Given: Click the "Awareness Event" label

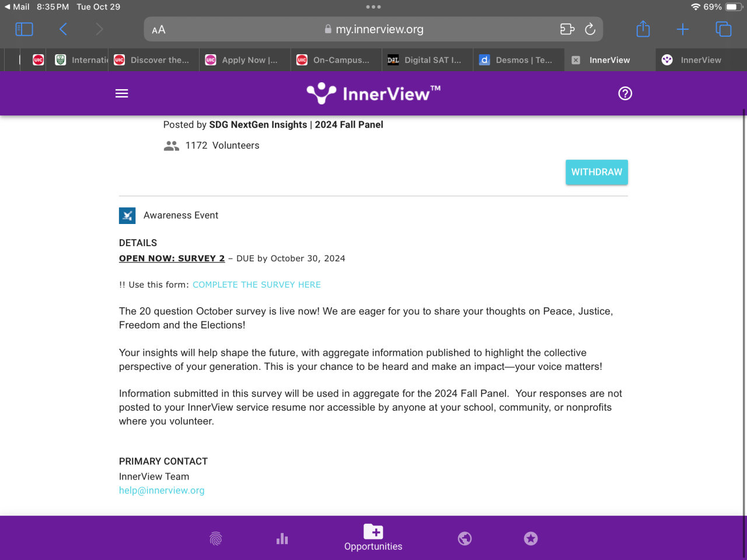Looking at the screenshot, I should pyautogui.click(x=181, y=216).
